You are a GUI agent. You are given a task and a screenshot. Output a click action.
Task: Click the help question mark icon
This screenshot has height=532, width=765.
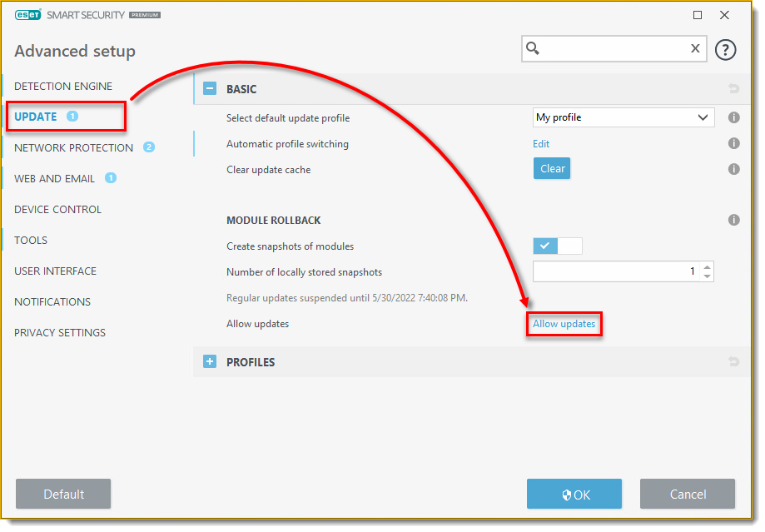click(726, 50)
